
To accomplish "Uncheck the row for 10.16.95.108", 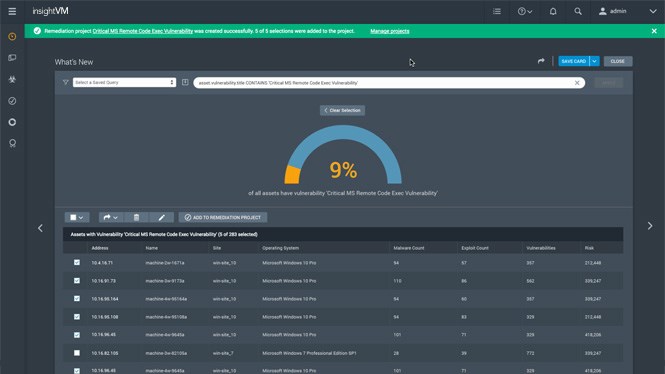I will coord(77,317).
